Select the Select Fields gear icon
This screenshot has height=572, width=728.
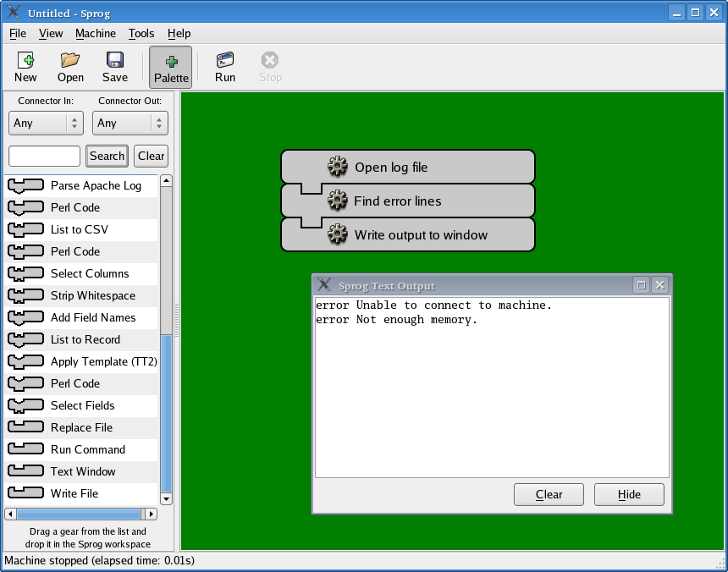click(26, 405)
